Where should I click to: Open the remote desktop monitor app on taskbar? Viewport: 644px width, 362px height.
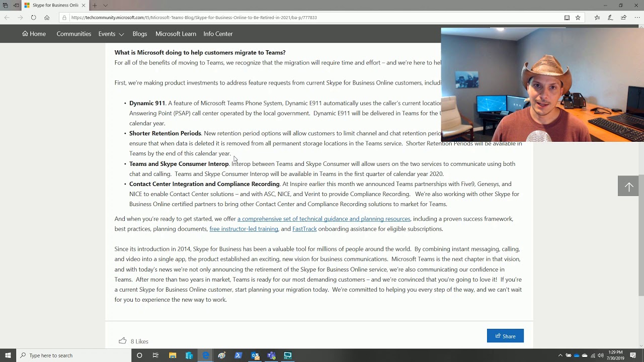tap(288, 355)
